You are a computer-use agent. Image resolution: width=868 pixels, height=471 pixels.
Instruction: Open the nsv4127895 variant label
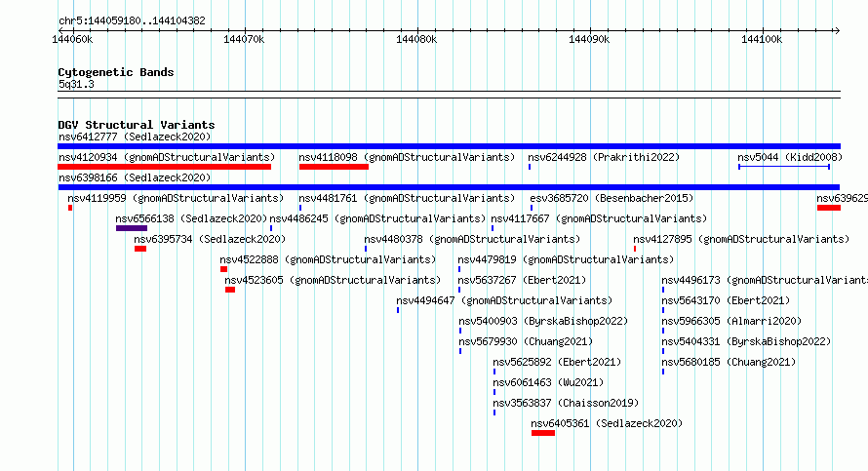click(x=741, y=239)
